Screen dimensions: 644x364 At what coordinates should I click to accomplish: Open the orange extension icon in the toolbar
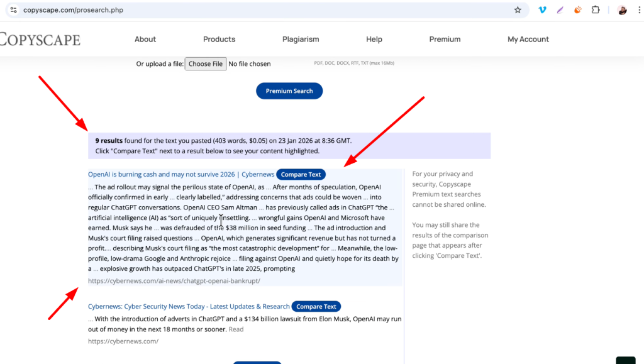tap(577, 10)
